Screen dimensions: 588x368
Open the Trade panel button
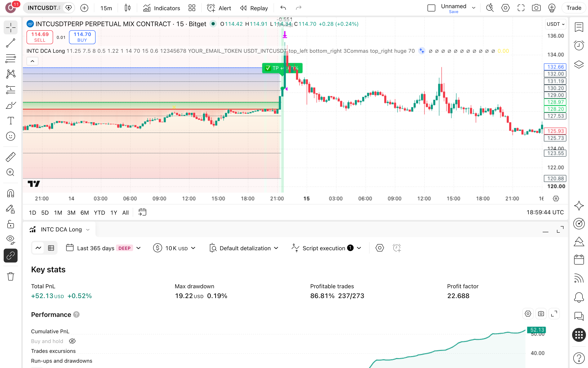pyautogui.click(x=574, y=8)
